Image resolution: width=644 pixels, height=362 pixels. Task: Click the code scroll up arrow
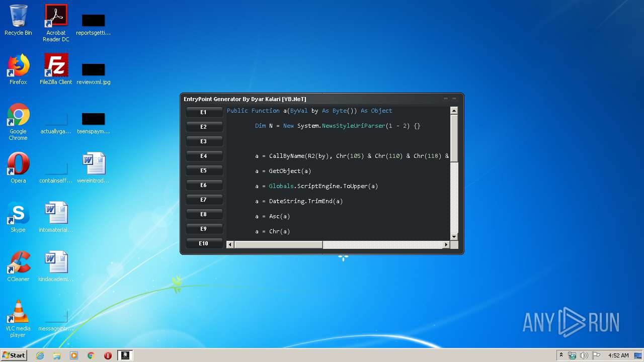coord(454,111)
